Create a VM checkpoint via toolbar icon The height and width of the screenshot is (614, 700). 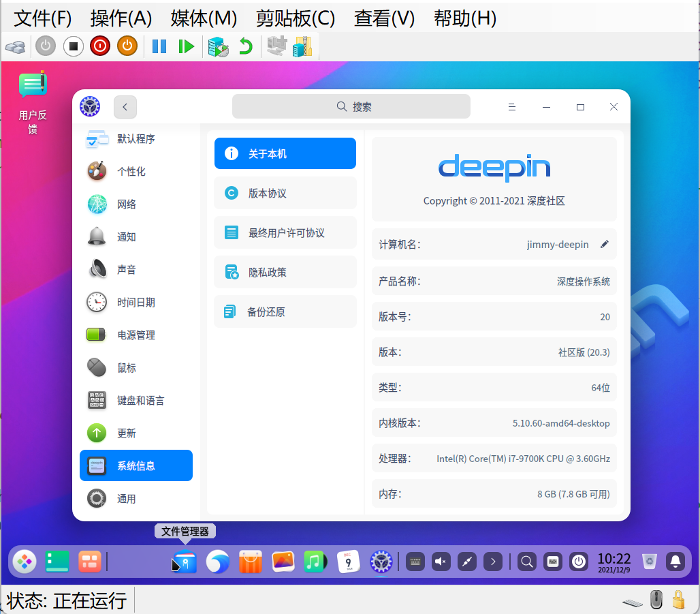point(219,46)
